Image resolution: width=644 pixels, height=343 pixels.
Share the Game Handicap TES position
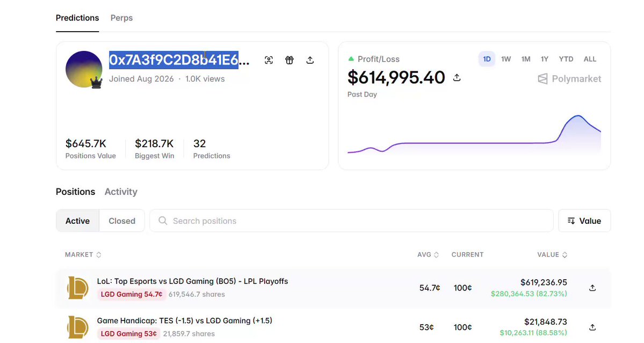coord(592,327)
